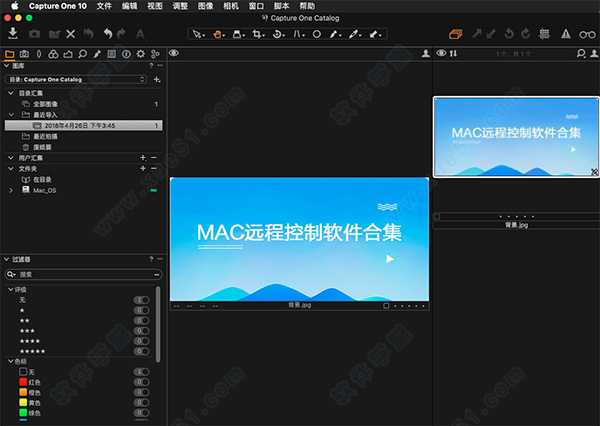600x426 pixels.
Task: Collapse the 用户汇集 section
Action: [x=11, y=158]
